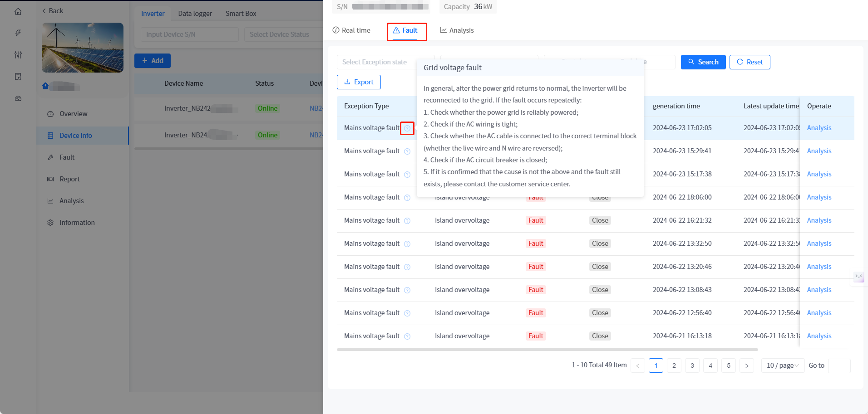Switch to the Real-time tab
Viewport: 868px width, 414px height.
pos(351,30)
